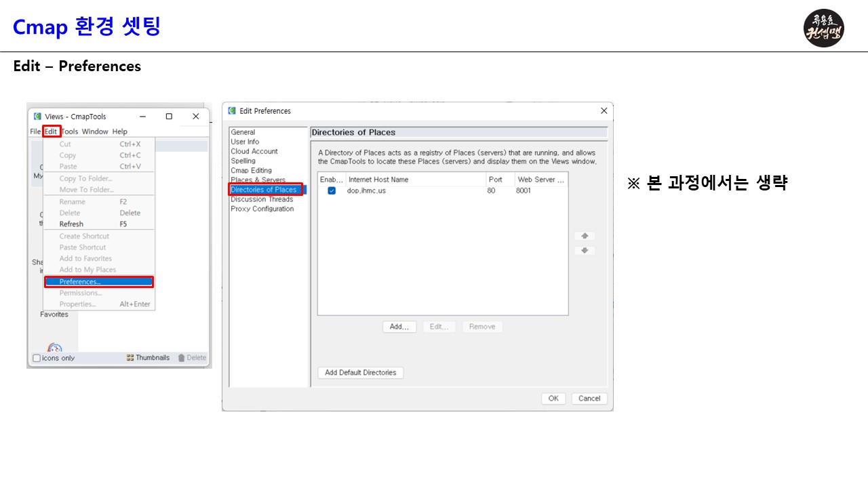This screenshot has height=488, width=868.
Task: Click the Delete trash icon in Views
Action: (192, 358)
